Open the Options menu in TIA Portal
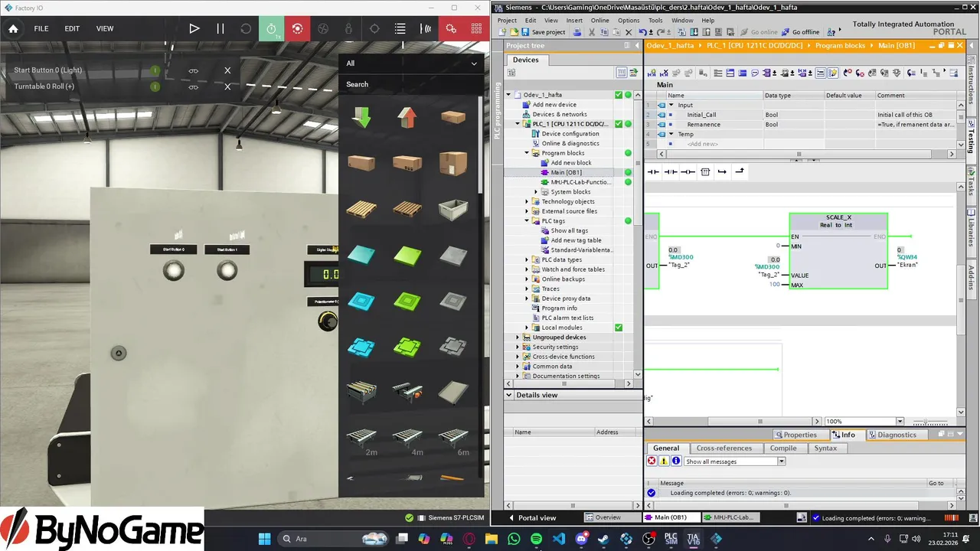The height and width of the screenshot is (551, 980). coord(629,21)
